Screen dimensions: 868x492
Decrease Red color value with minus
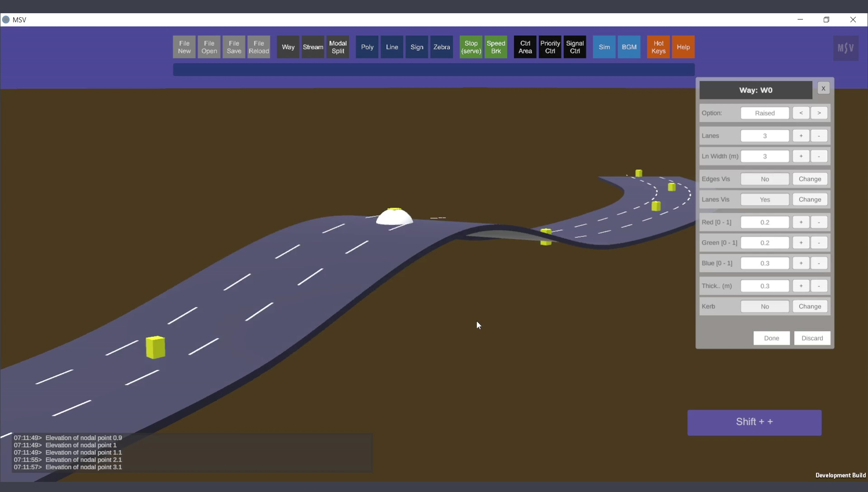point(819,222)
